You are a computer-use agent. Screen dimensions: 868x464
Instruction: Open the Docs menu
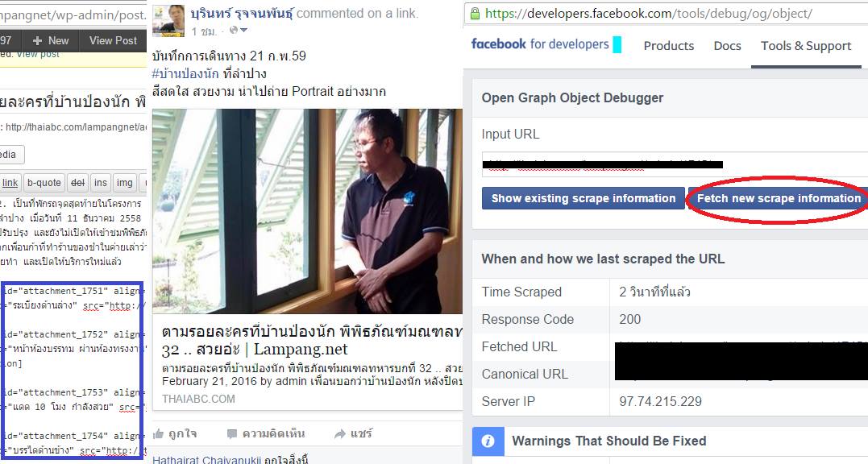pos(727,46)
